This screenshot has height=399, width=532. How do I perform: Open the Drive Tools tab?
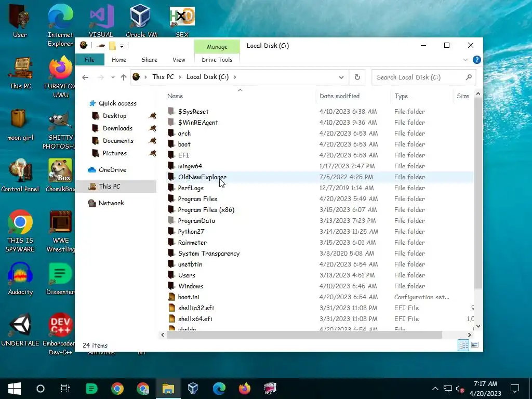coord(217,60)
